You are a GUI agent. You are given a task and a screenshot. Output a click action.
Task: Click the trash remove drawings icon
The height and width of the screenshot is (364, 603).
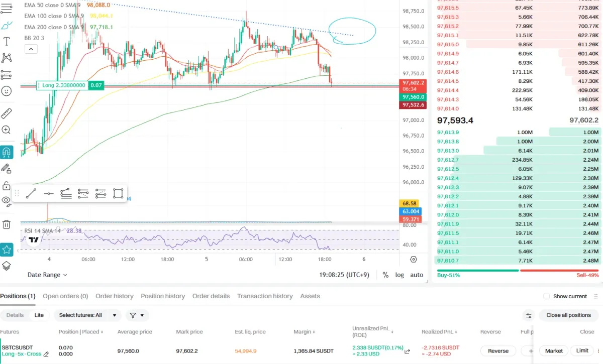coord(7,224)
